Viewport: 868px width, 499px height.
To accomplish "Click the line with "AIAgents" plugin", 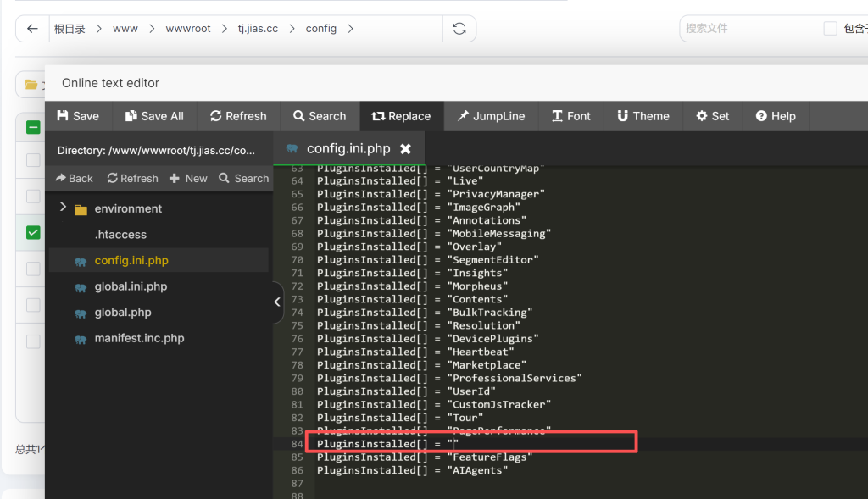I will point(412,470).
